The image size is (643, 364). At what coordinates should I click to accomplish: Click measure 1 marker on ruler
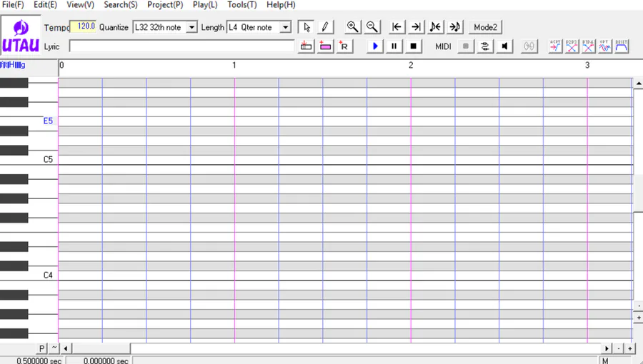click(234, 66)
